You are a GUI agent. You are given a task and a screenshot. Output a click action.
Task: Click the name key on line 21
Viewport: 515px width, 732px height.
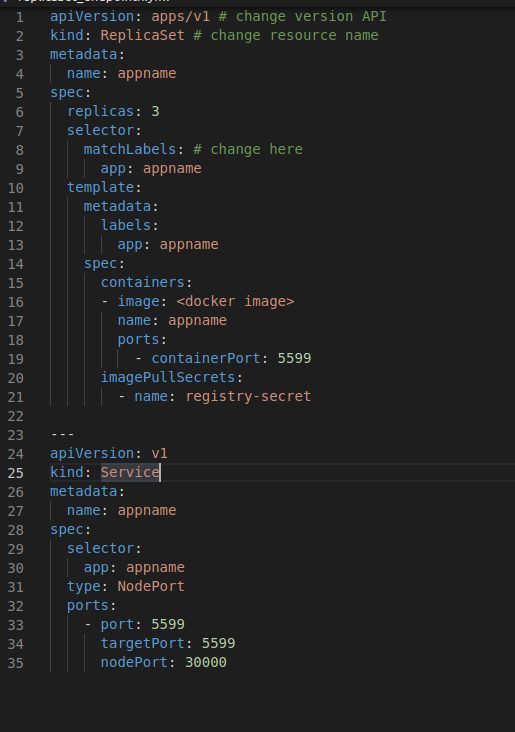coord(151,396)
